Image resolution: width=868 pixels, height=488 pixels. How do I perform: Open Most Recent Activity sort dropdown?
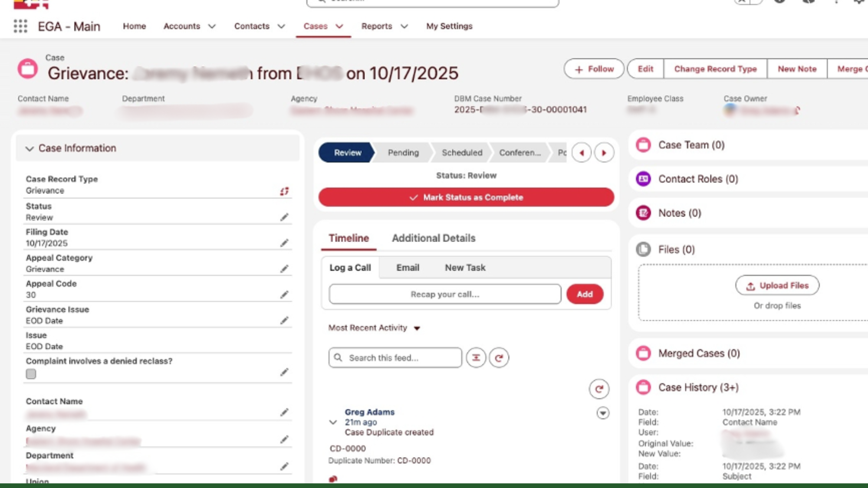[x=417, y=328]
